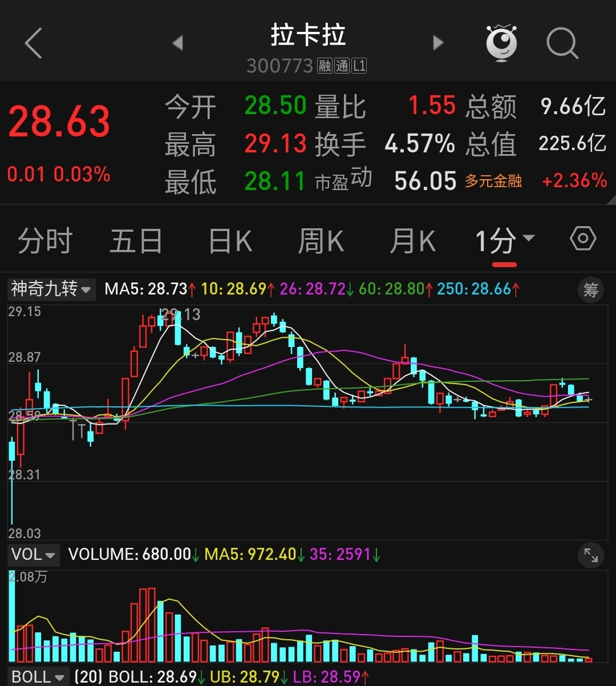This screenshot has width=616, height=686.
Task: Tap the MA 26: 28.72 label
Action: pyautogui.click(x=317, y=289)
